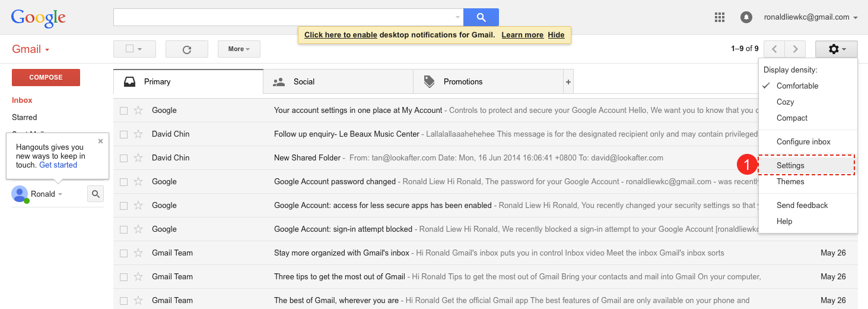This screenshot has width=868, height=309.
Task: Switch to the Primary tab
Action: point(188,81)
